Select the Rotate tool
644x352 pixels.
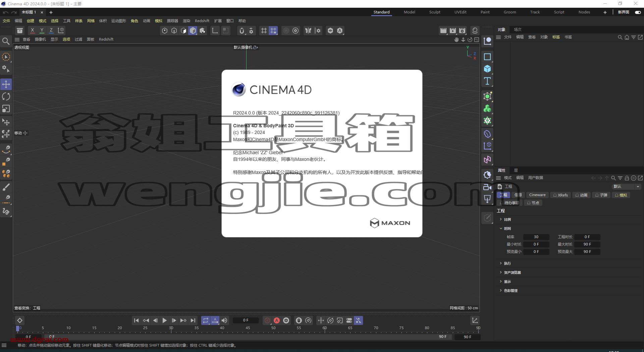point(6,97)
